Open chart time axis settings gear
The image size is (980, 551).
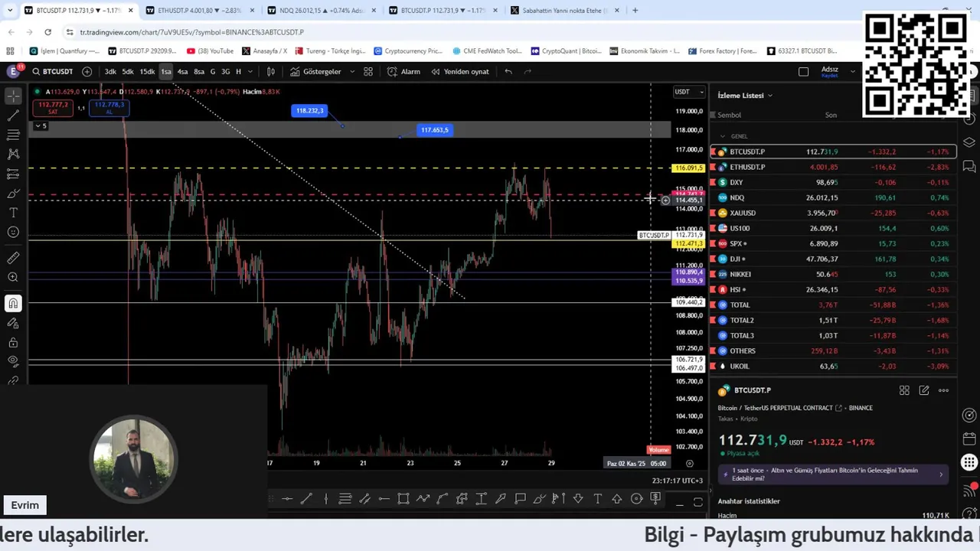click(x=689, y=463)
